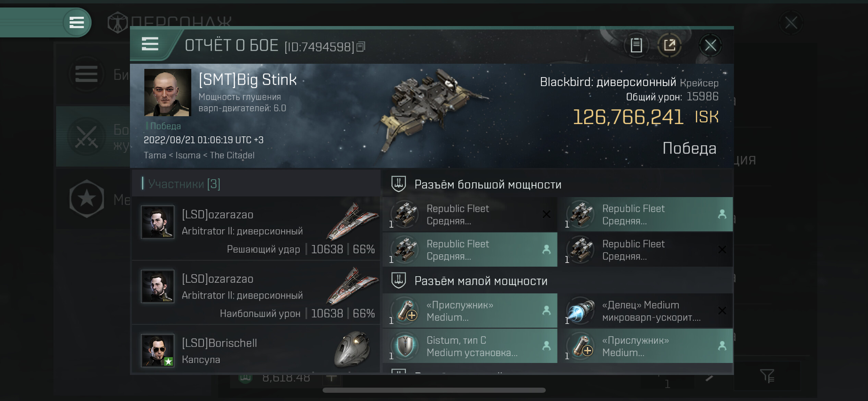Close the battle report window
The height and width of the screenshot is (401, 868).
coord(710,45)
